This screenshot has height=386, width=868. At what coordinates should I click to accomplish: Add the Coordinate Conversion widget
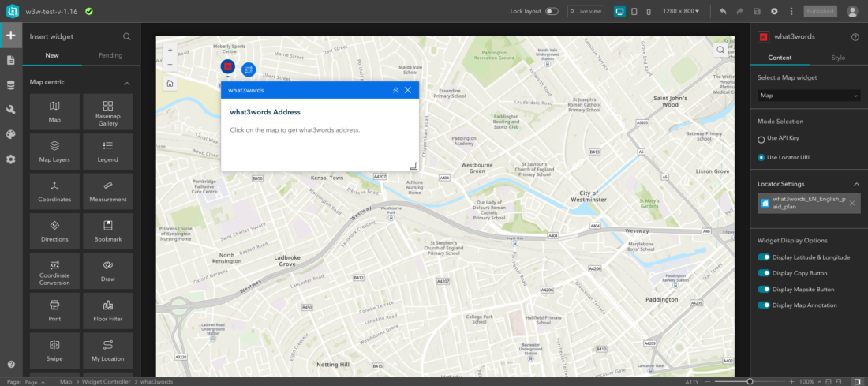54,271
